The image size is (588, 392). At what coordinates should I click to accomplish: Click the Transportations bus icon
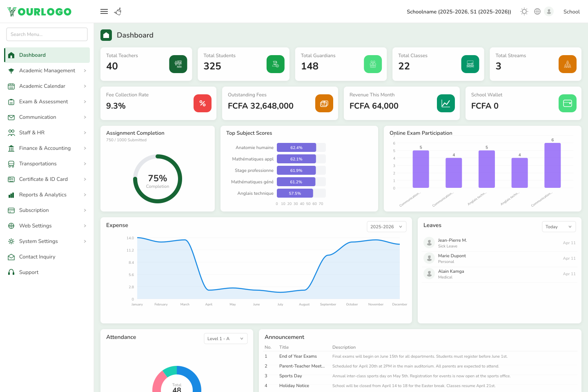click(x=11, y=164)
